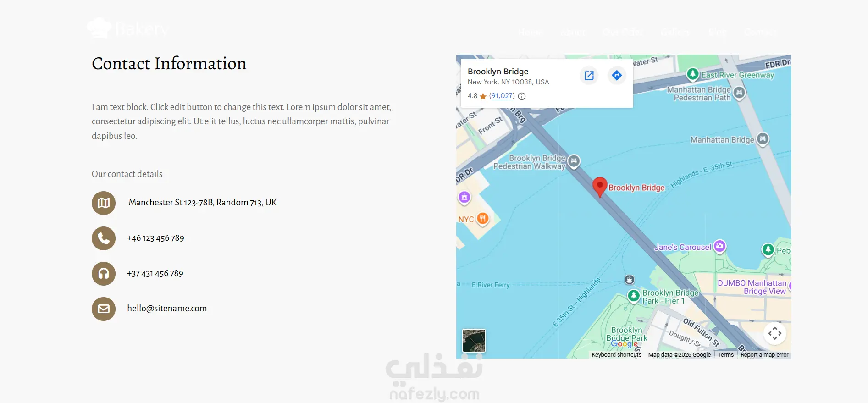This screenshot has width=868, height=403.
Task: Select the Brooklyn Bridge Pedestrian Walkway marker
Action: pyautogui.click(x=574, y=161)
